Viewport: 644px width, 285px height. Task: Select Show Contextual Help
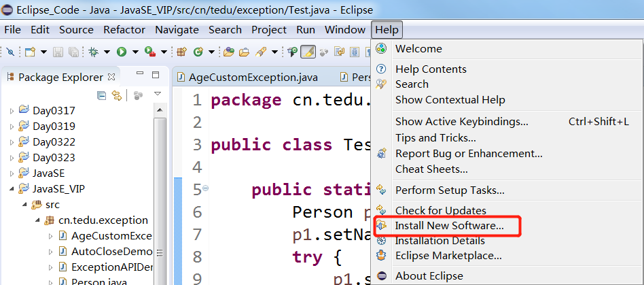point(507,100)
